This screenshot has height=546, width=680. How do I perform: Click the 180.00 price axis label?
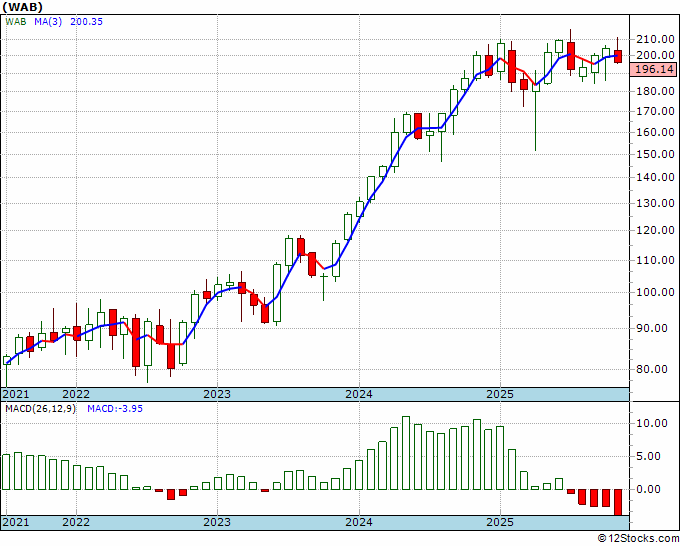click(655, 91)
